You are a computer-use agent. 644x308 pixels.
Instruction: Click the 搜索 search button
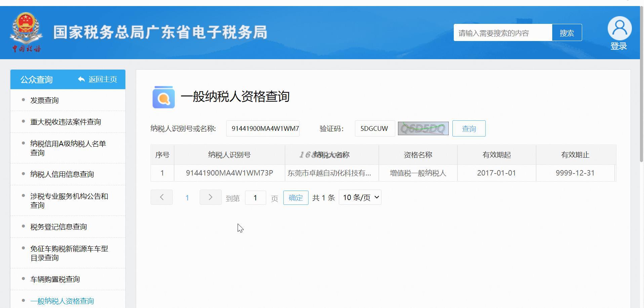click(x=567, y=33)
